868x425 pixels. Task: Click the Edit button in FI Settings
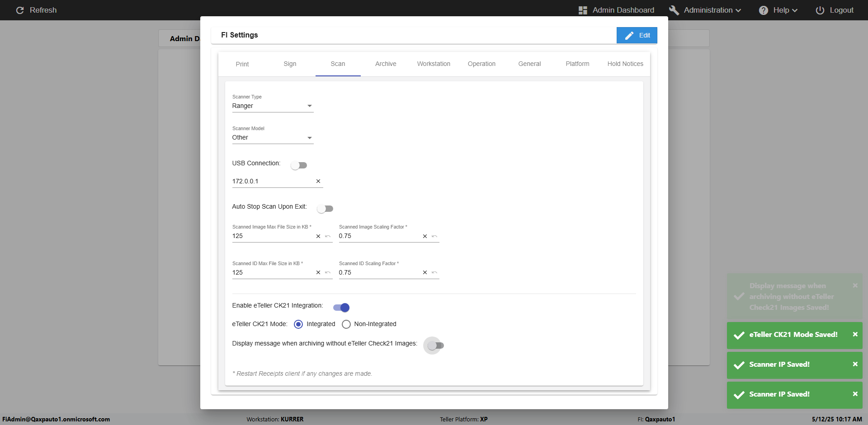point(637,35)
